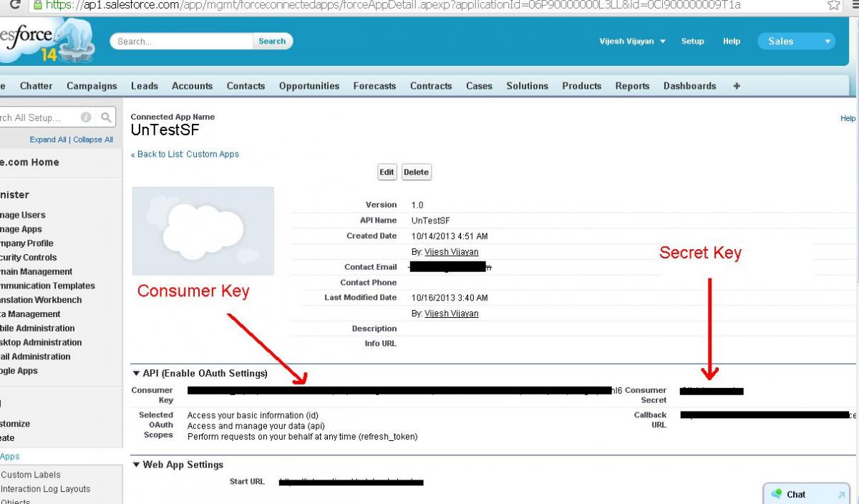Open Desktop Administration in the sidebar
The image size is (859, 504).
pos(41,342)
